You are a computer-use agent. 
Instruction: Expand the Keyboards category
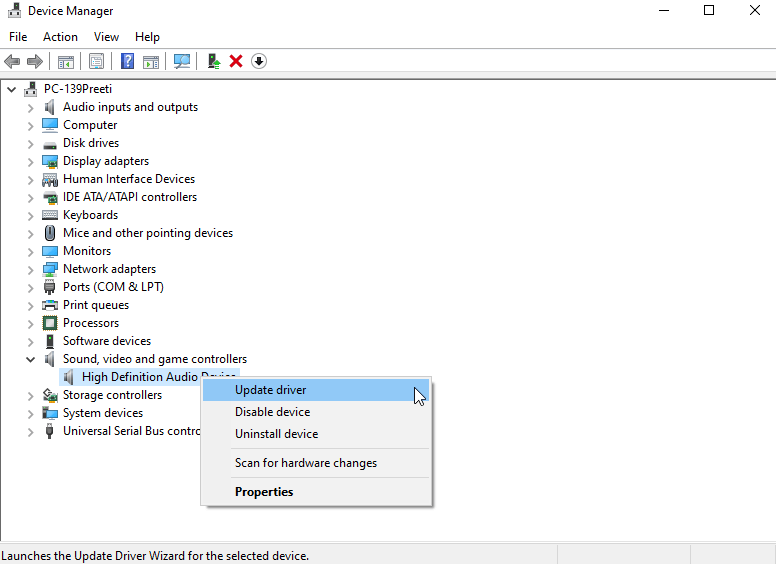pos(31,216)
